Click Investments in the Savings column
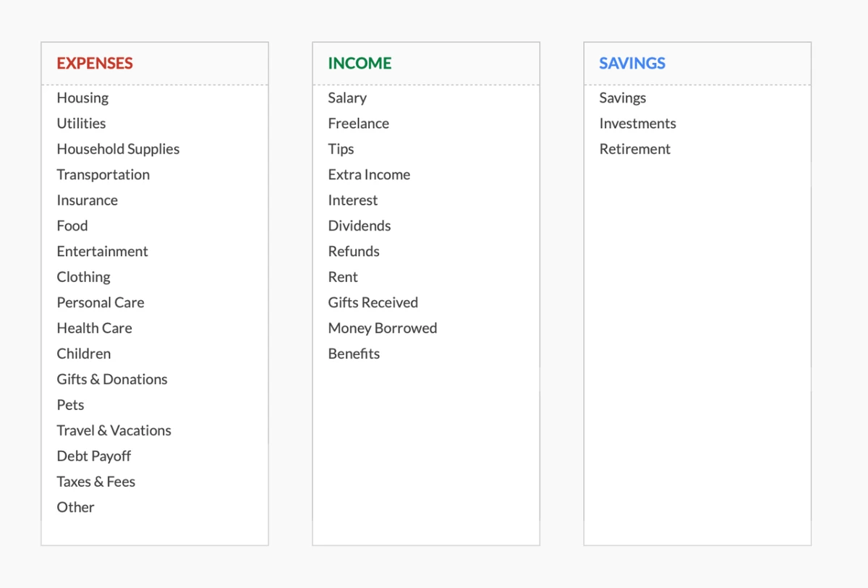Viewport: 868px width, 588px height. point(637,124)
